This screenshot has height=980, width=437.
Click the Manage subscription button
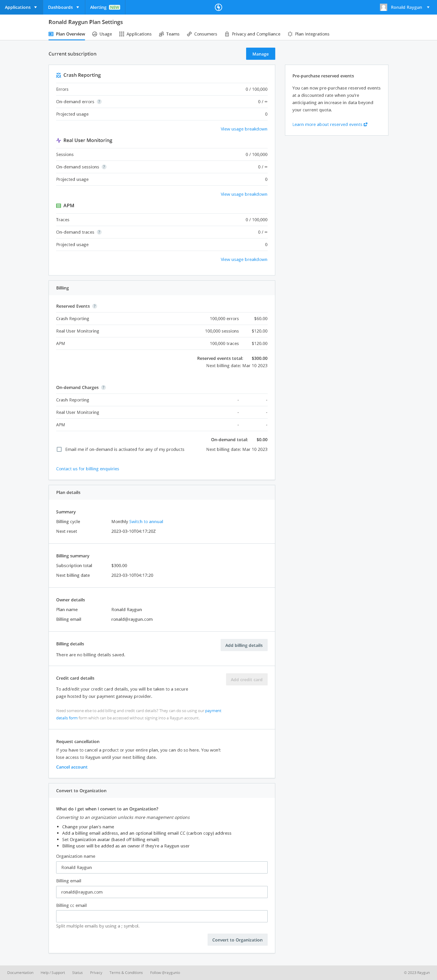[260, 54]
